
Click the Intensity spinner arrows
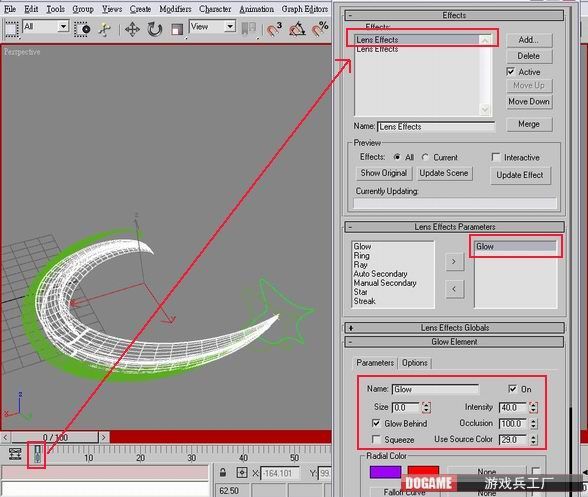[533, 407]
